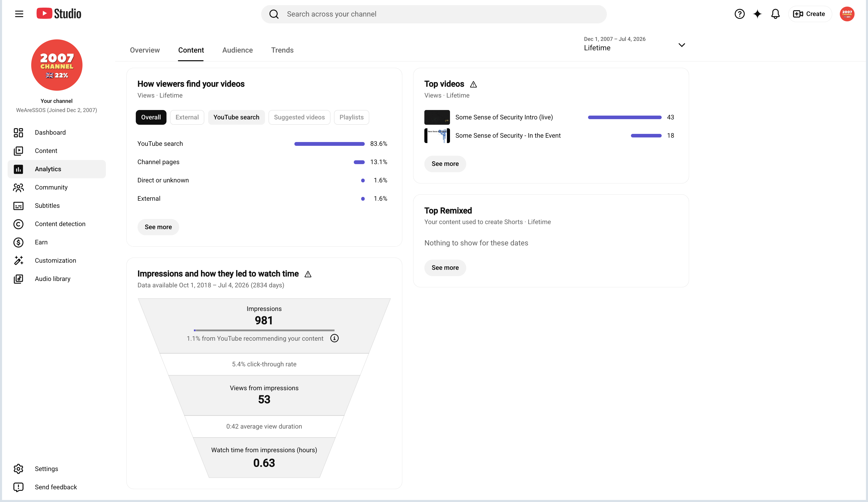
Task: Click the Intro (live) video thumbnail
Action: [437, 117]
